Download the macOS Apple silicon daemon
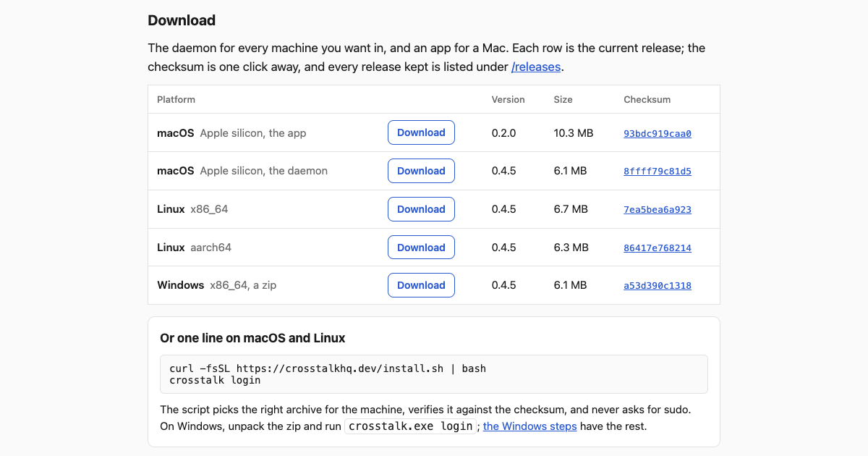This screenshot has height=456, width=868. (421, 171)
